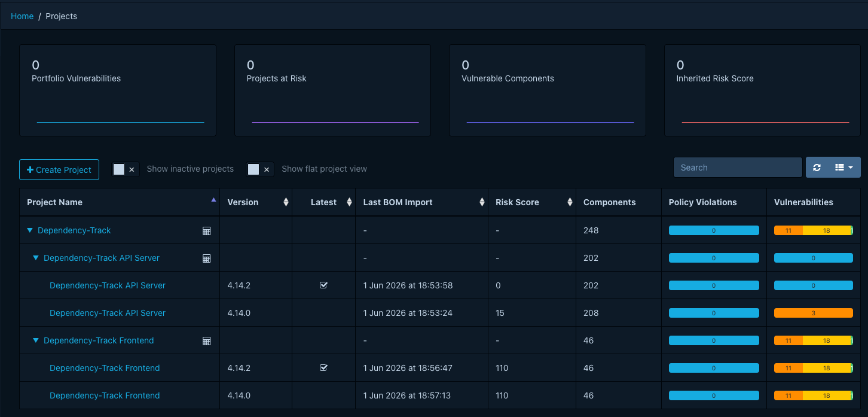Click the Create Project button
Screen dimensions: 868x417
pos(59,169)
